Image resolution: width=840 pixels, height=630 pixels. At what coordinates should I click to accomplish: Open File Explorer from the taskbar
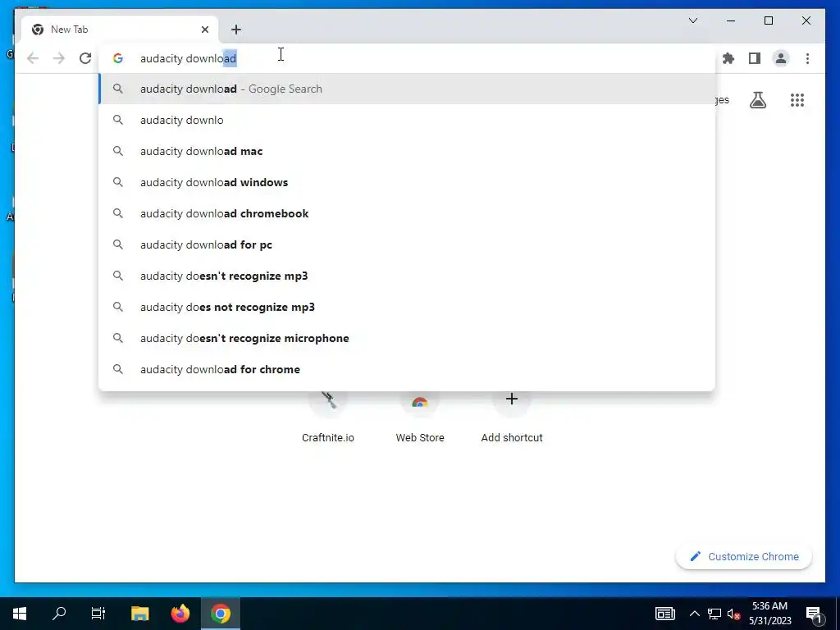point(139,613)
